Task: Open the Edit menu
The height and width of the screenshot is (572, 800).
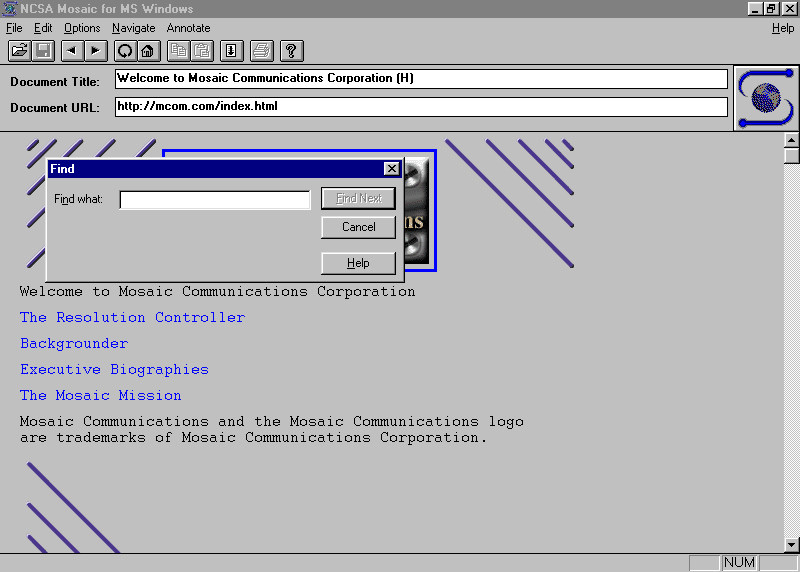Action: pos(43,28)
